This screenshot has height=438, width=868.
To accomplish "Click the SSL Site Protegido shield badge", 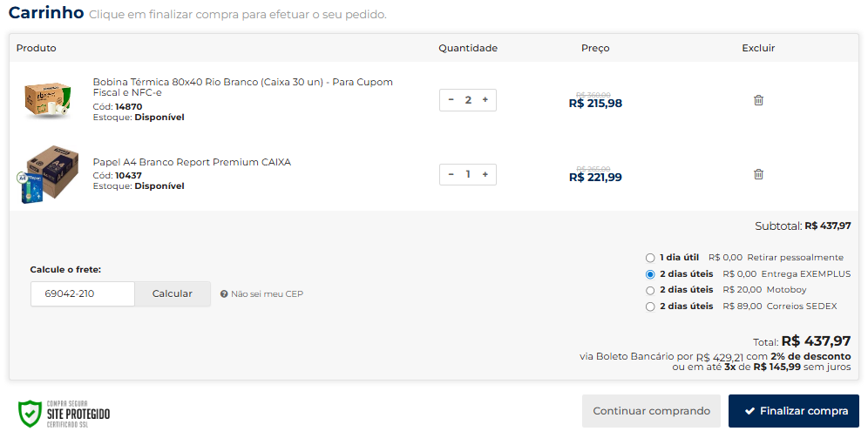I will pos(64,412).
